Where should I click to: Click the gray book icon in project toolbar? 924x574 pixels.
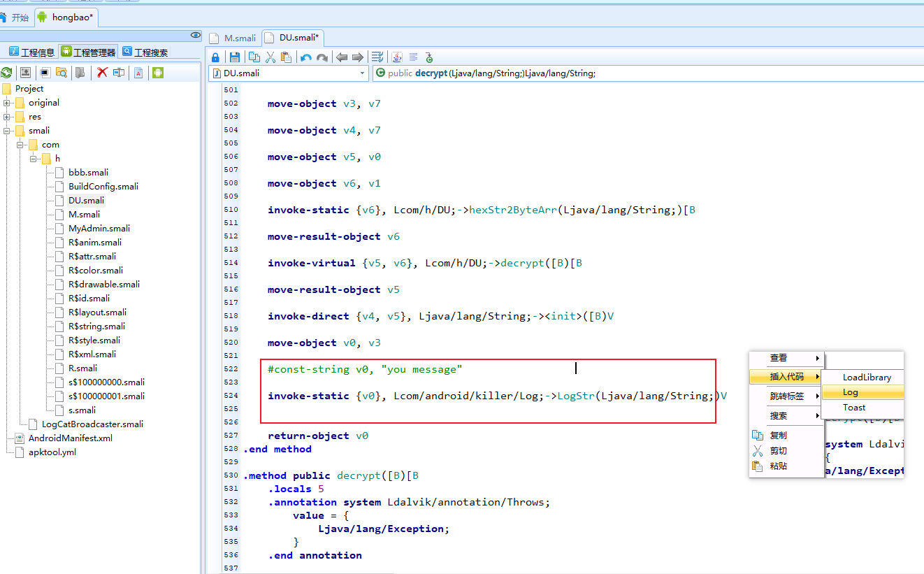click(80, 72)
